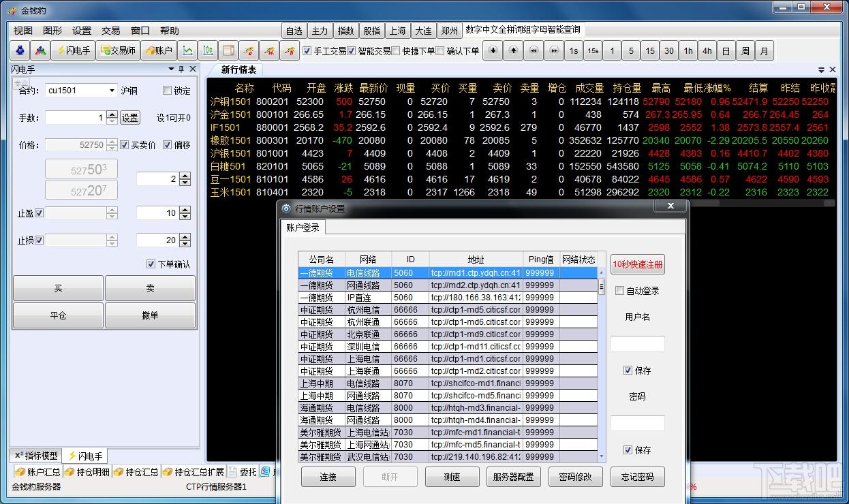Click the 止盈 value 10 spinner
The width and height of the screenshot is (849, 504).
185,213
